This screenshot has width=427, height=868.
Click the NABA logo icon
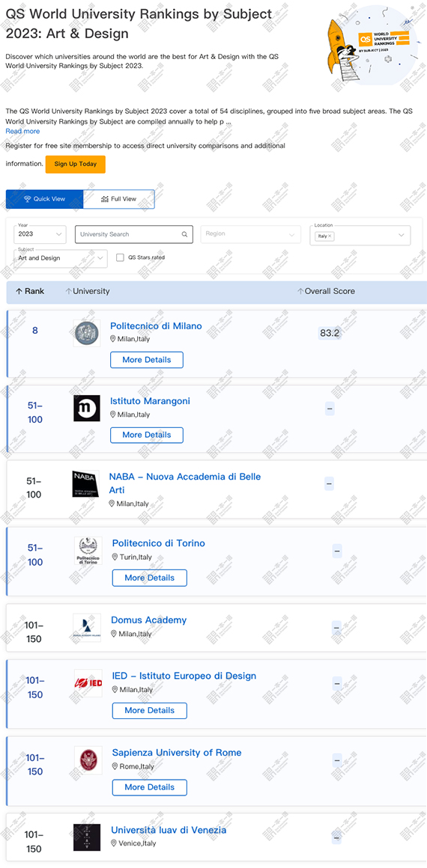(85, 484)
